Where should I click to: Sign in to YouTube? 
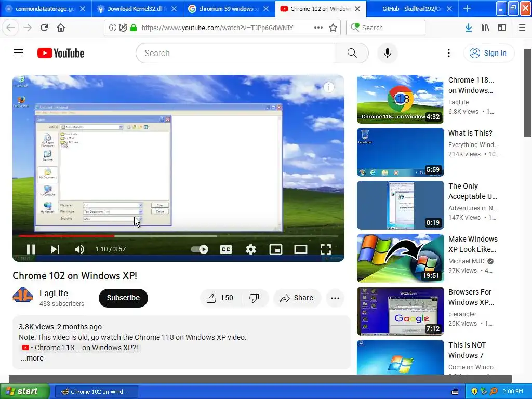click(x=489, y=53)
